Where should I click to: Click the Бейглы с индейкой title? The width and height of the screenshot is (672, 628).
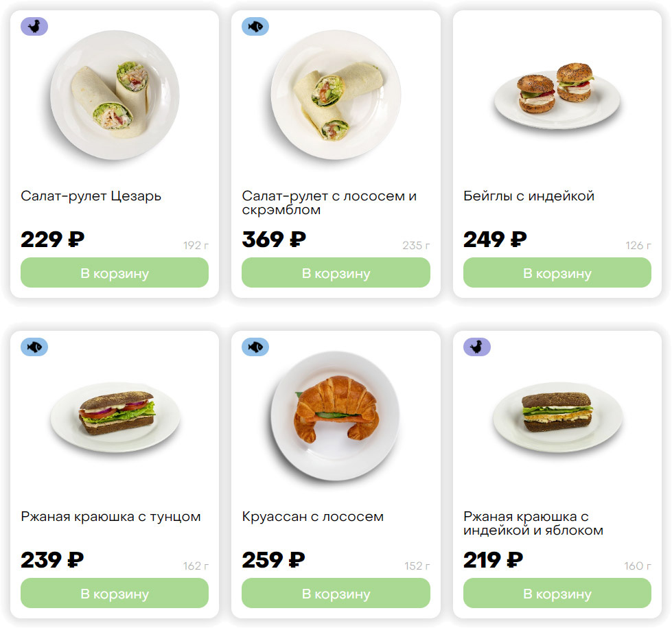pos(529,196)
